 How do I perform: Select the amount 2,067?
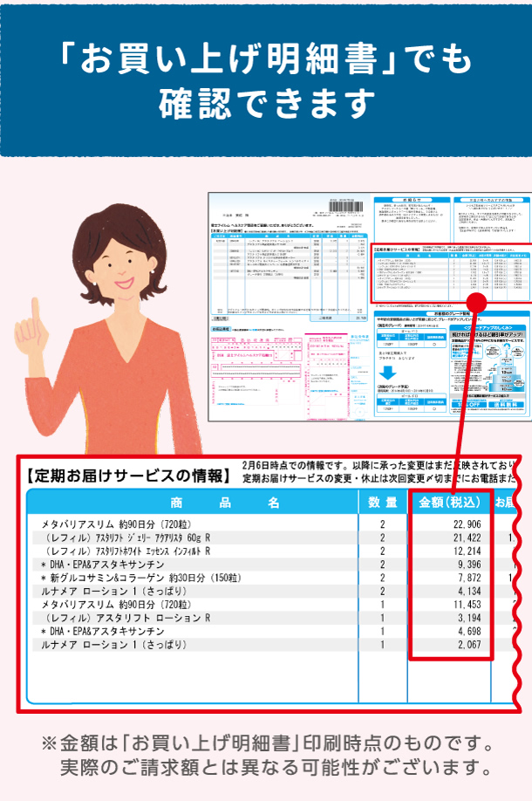click(470, 644)
